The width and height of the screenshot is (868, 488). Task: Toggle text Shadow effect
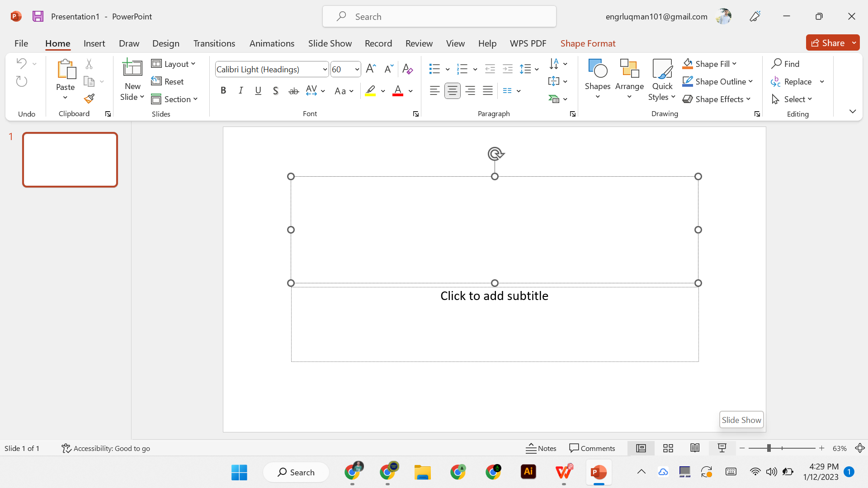pos(276,91)
